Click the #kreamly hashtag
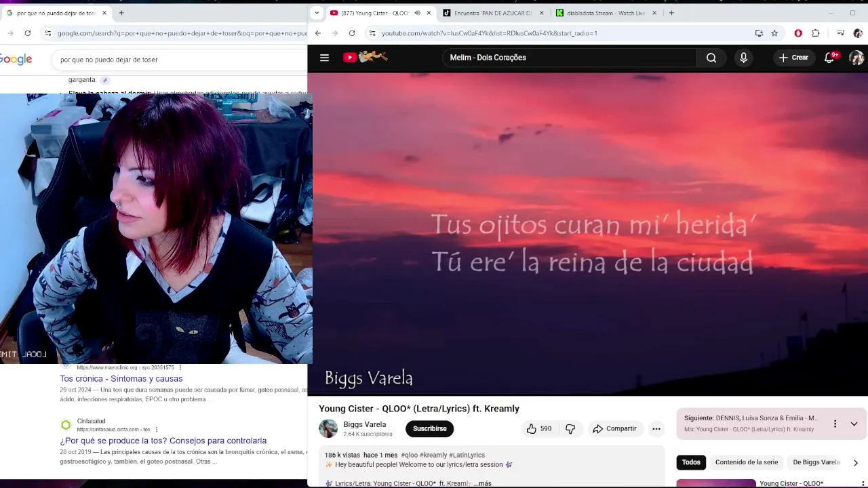Screen dimensions: 868x488 click(x=433, y=455)
